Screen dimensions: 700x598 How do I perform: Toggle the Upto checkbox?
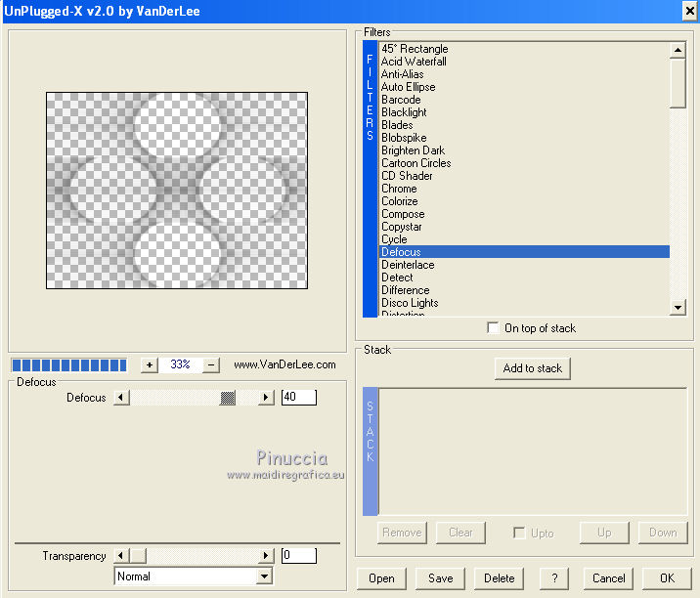519,533
